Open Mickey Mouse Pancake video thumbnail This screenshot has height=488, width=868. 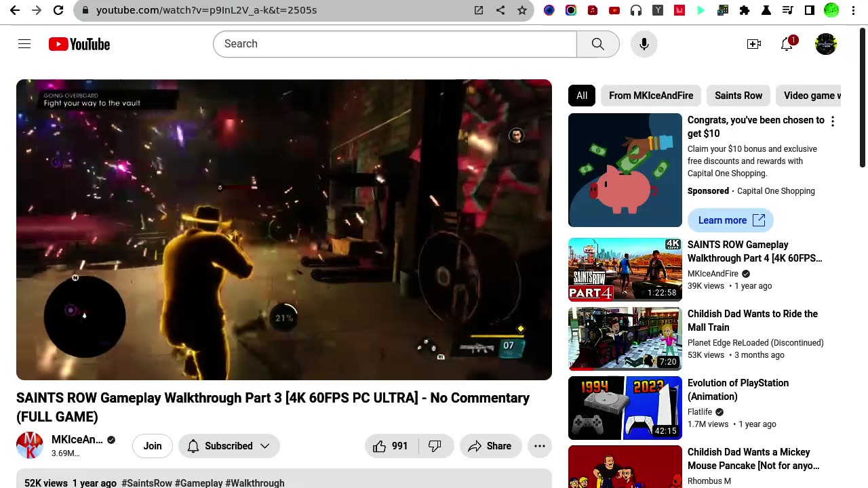pyautogui.click(x=625, y=466)
